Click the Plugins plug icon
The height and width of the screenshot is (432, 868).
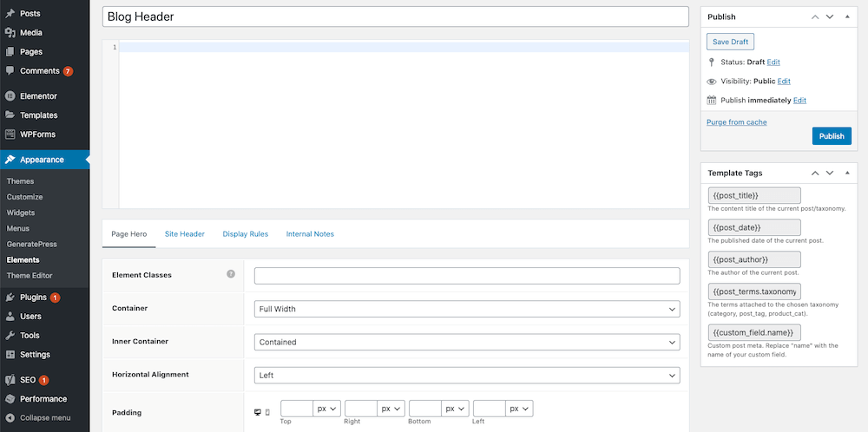pos(10,297)
